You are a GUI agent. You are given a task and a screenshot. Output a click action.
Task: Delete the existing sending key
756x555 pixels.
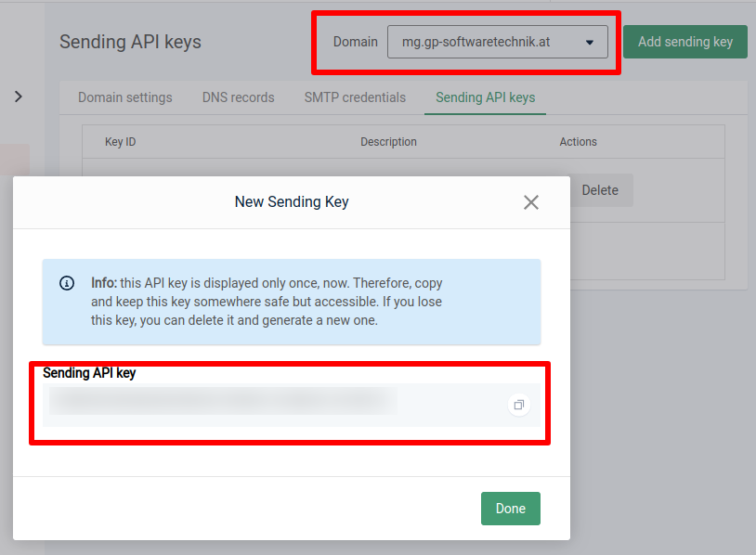[x=599, y=190]
